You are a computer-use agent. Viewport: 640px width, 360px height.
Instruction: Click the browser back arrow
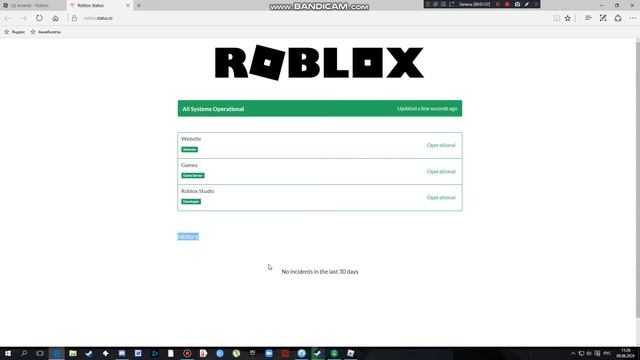point(7,18)
